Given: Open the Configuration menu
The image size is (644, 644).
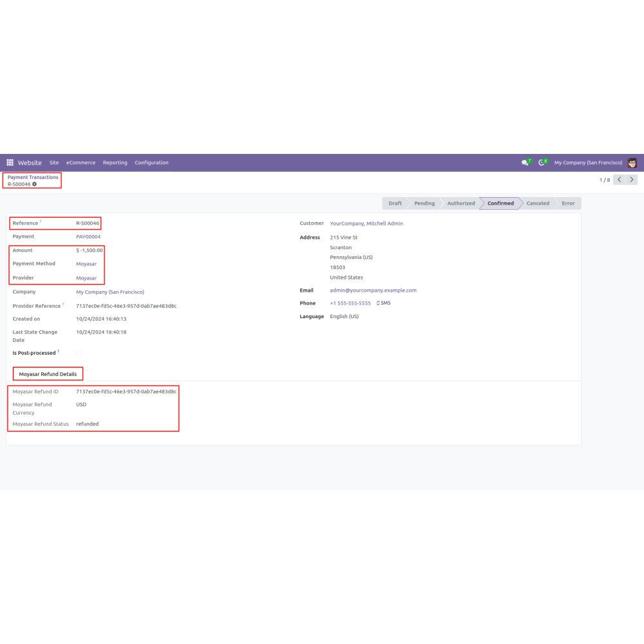Looking at the screenshot, I should pyautogui.click(x=151, y=163).
